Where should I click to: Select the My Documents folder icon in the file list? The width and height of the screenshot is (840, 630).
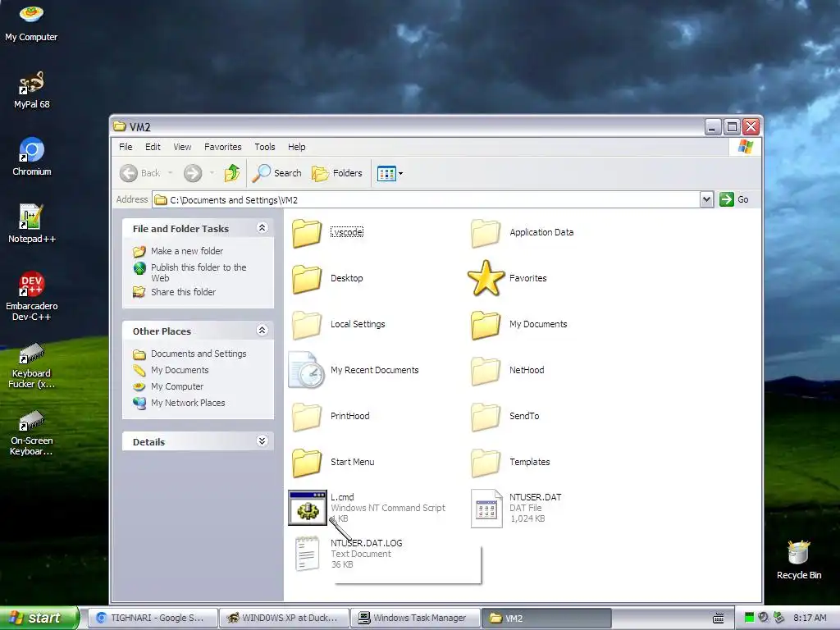(486, 325)
